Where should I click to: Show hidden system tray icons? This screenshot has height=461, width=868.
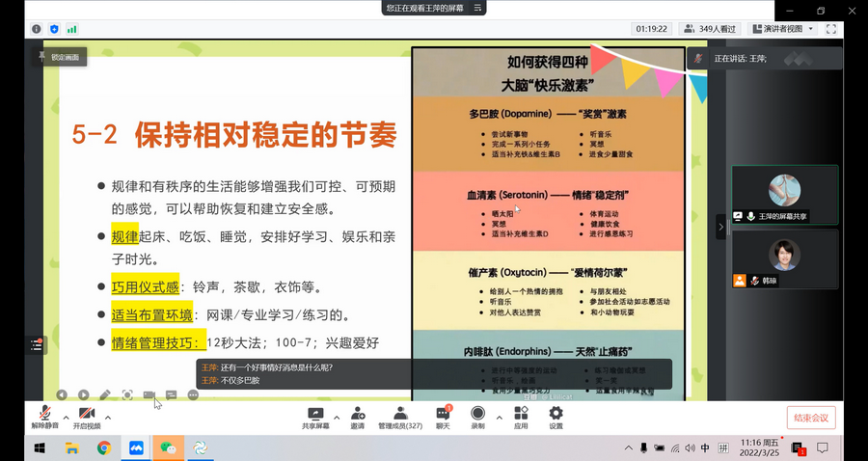(628, 448)
